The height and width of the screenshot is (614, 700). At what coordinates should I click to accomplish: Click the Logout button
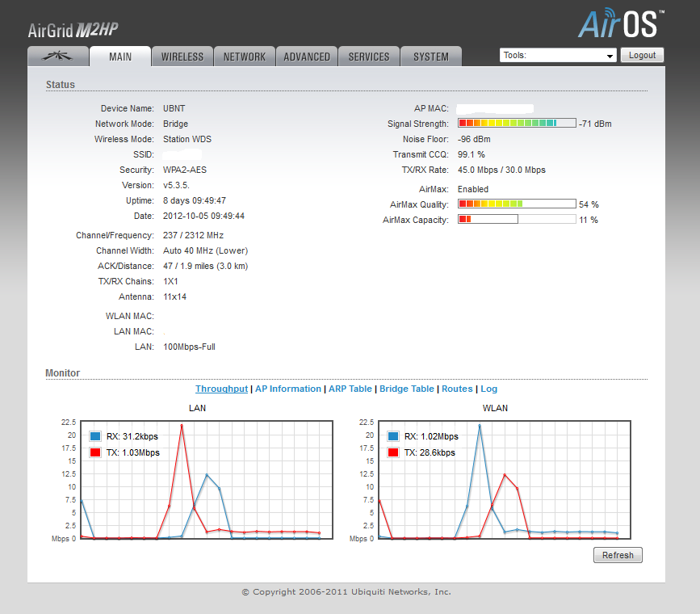tap(642, 56)
